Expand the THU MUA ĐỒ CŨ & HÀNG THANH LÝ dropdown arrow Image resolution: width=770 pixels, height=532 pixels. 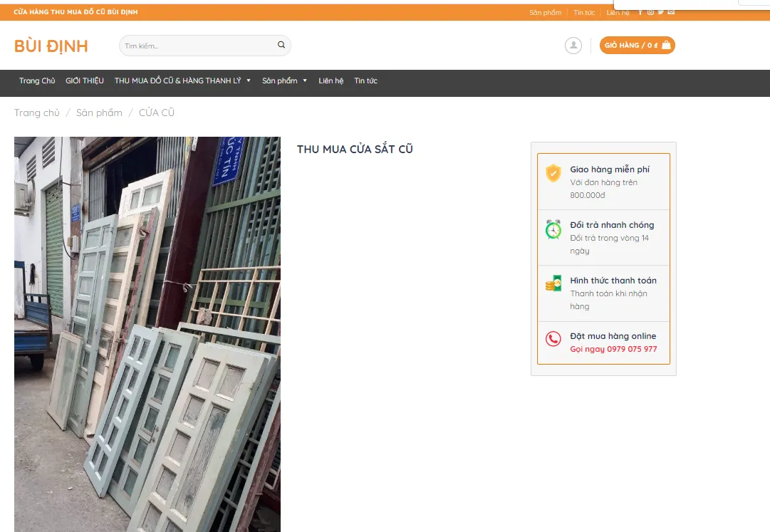tap(249, 80)
